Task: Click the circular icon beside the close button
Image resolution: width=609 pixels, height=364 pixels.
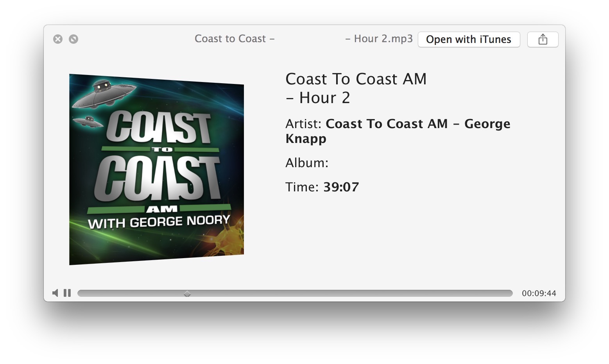Action: [x=73, y=39]
